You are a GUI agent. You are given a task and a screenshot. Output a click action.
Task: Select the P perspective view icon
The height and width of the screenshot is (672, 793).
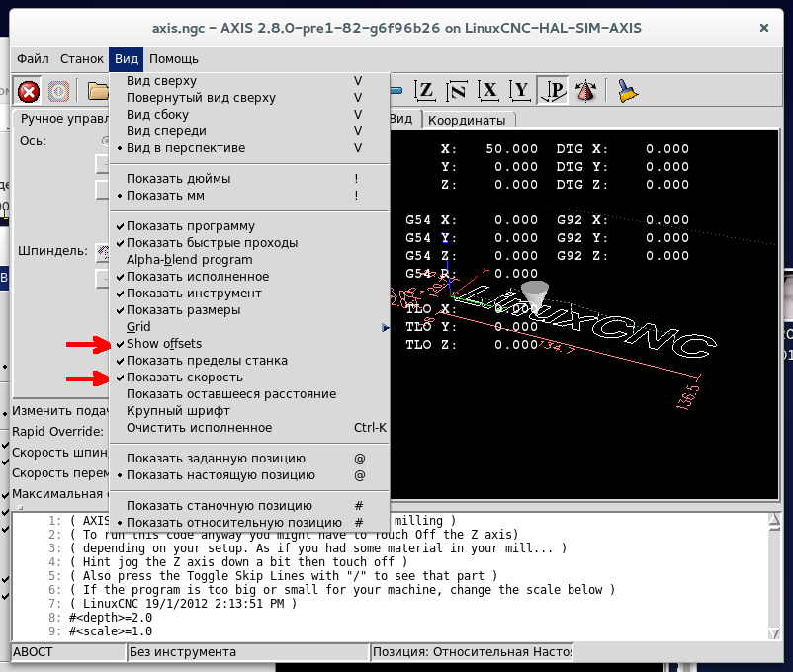[x=553, y=91]
